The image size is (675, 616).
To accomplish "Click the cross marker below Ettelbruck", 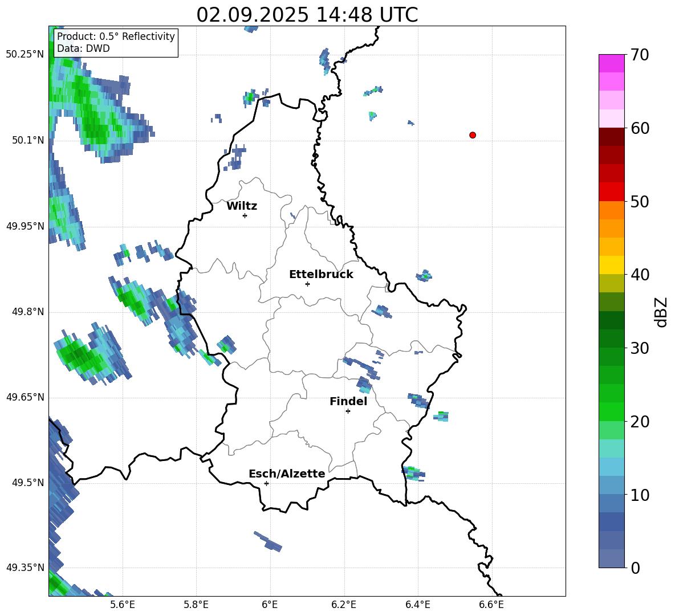I will [x=307, y=284].
